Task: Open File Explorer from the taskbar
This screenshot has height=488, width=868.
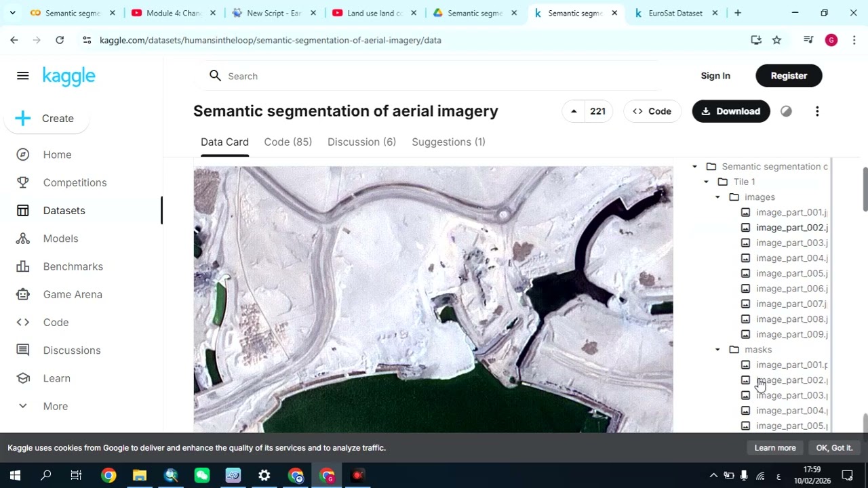Action: pyautogui.click(x=140, y=476)
